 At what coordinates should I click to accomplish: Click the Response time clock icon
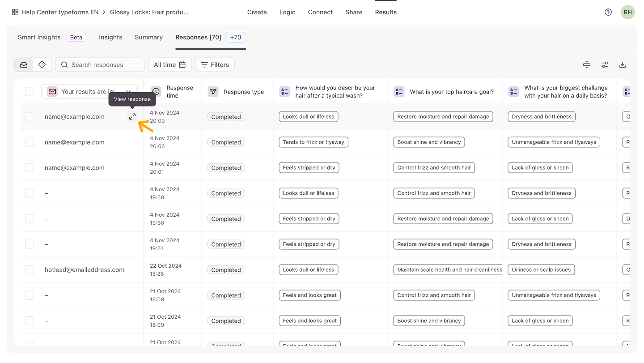click(156, 92)
